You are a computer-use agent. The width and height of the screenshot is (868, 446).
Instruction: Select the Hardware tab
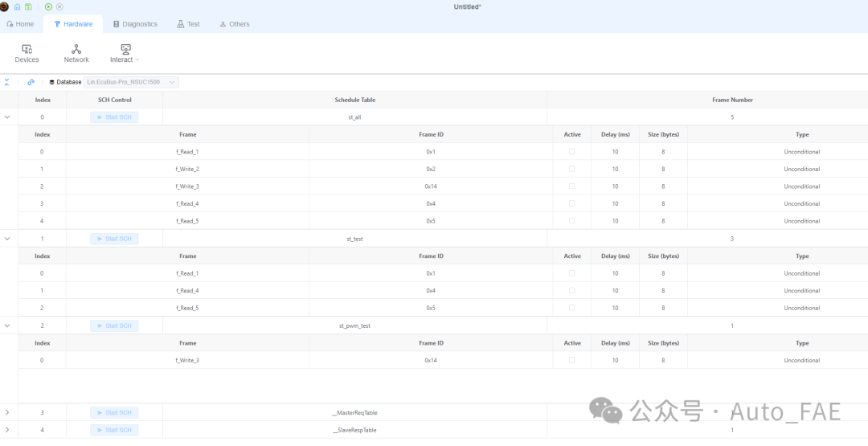coord(73,24)
